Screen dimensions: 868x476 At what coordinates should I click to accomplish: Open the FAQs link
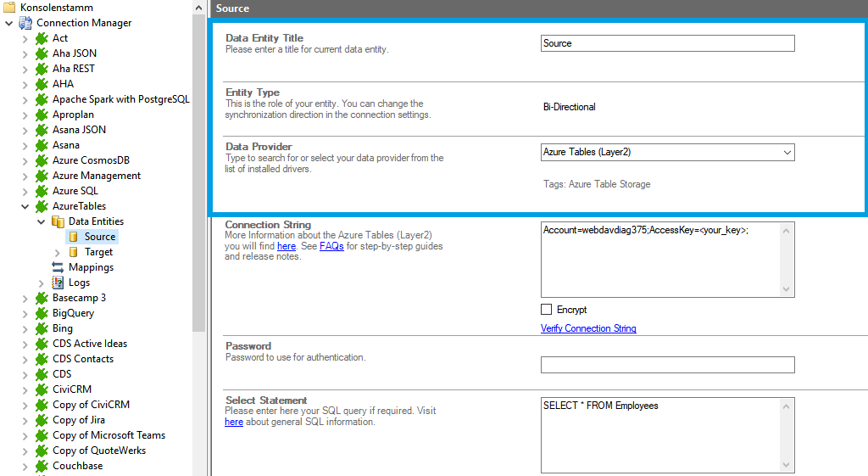tap(331, 246)
